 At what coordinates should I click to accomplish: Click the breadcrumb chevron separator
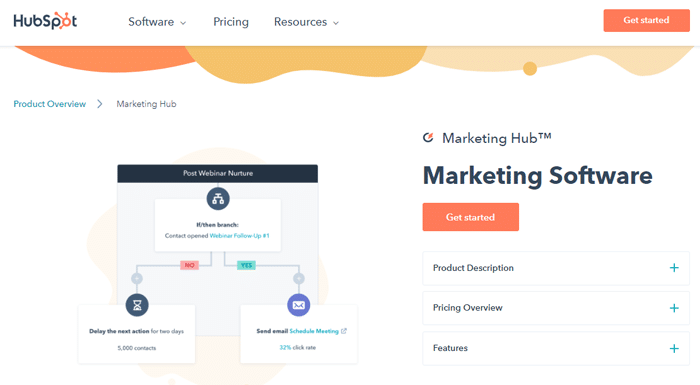point(100,104)
